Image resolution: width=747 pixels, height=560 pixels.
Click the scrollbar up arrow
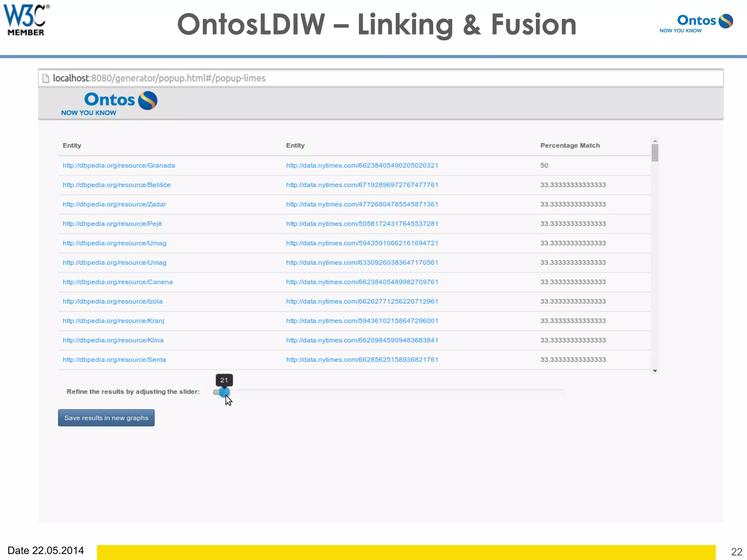coord(655,141)
